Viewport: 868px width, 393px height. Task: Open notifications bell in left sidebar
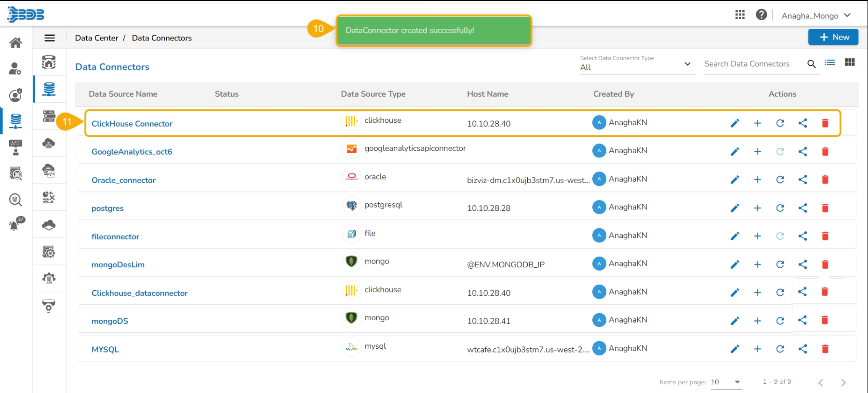pos(15,224)
